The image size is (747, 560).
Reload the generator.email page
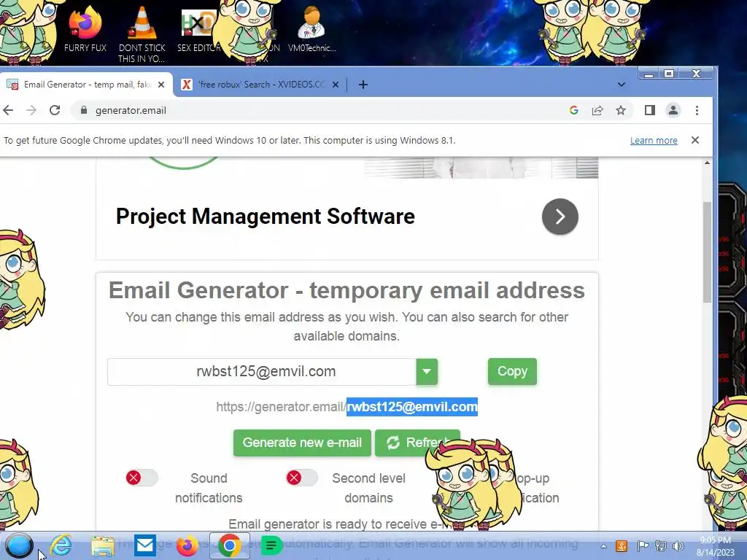[55, 111]
